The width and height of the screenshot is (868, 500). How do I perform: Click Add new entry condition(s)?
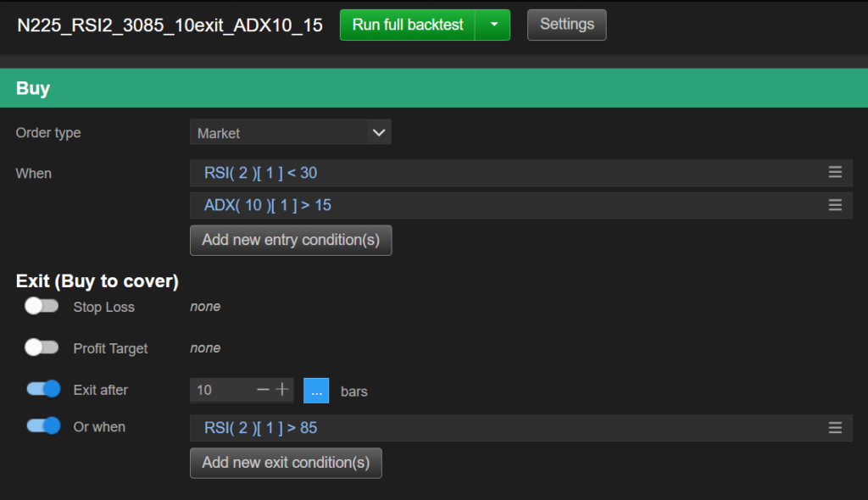[291, 240]
